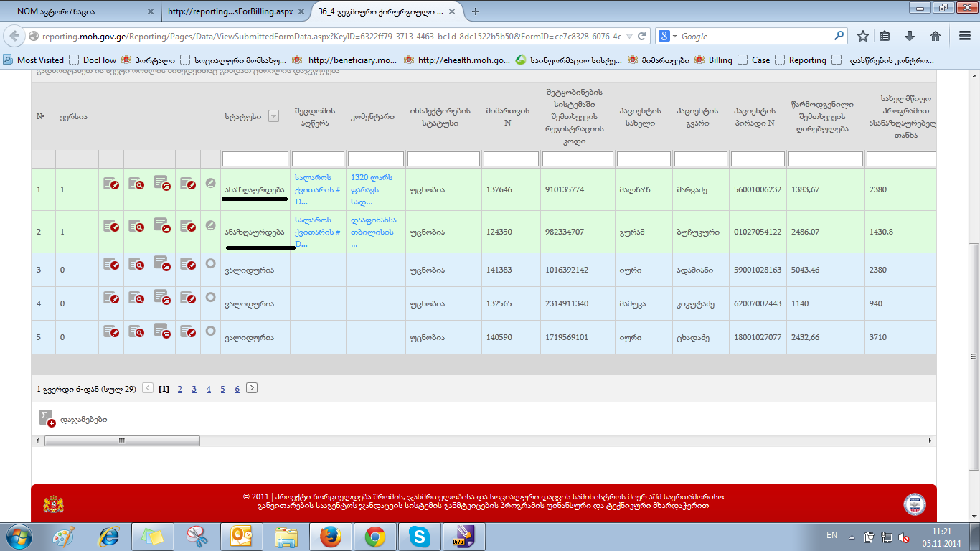Click the sigma totals icon below the table
This screenshot has width=980, height=551.
47,418
